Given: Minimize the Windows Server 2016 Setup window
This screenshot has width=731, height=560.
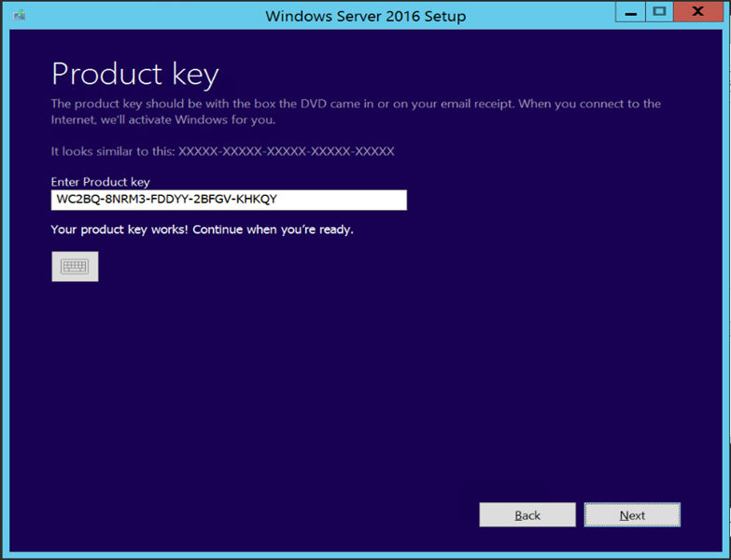Looking at the screenshot, I should (630, 13).
